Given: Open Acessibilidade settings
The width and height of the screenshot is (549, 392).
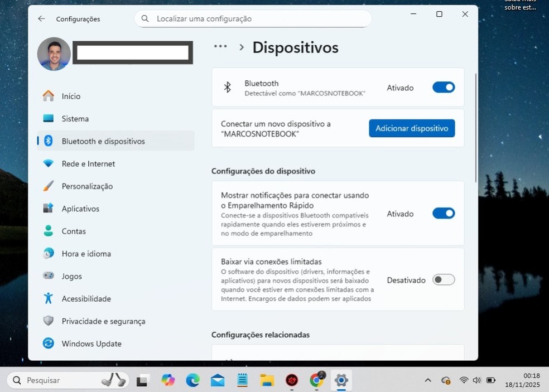Looking at the screenshot, I should point(85,298).
